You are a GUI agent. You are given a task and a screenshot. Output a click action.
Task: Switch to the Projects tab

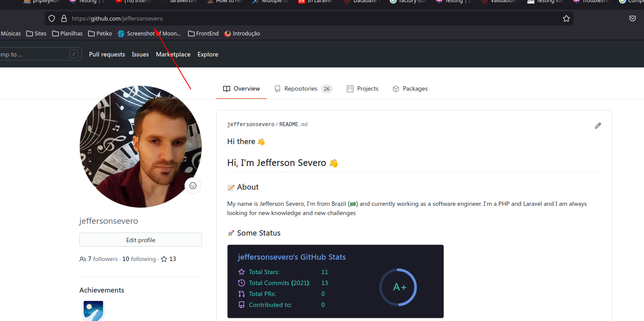click(x=363, y=88)
